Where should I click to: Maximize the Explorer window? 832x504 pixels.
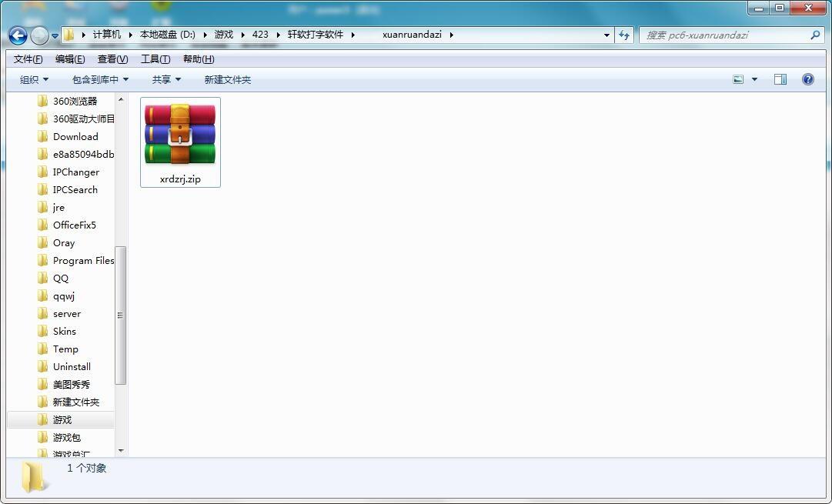780,8
